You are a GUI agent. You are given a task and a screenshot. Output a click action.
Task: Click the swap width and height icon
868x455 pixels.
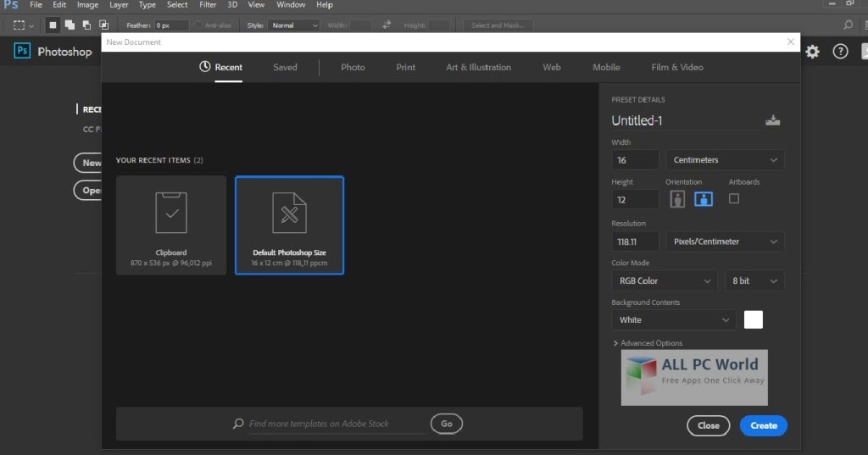coord(387,25)
